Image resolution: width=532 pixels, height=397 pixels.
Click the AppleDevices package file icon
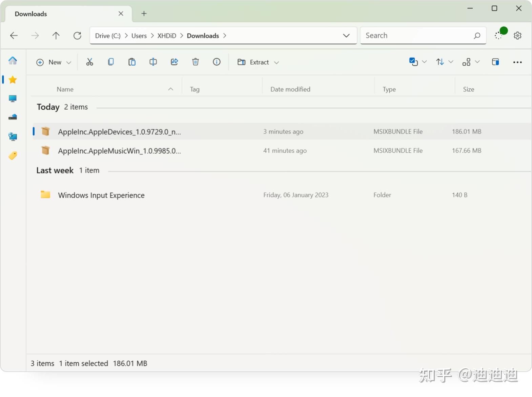click(45, 131)
